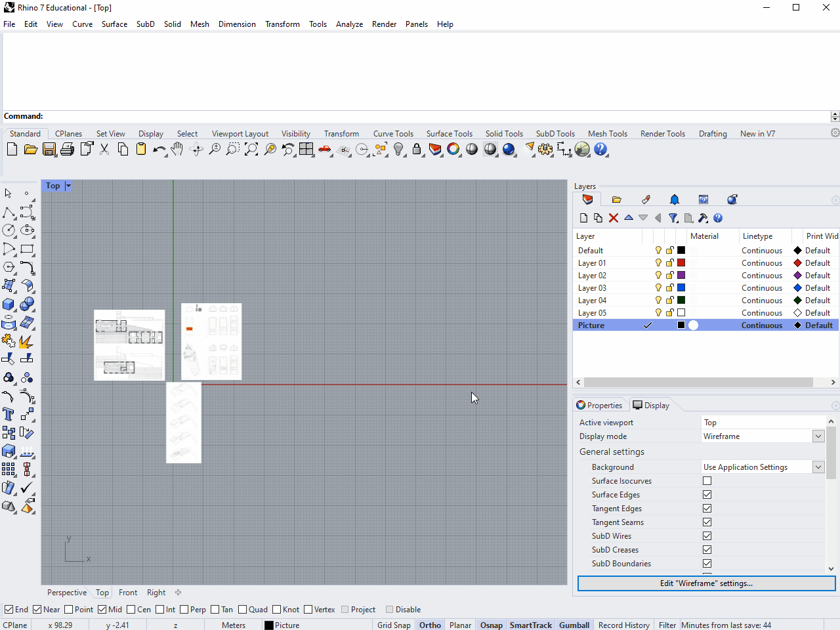
Task: Click the Undo arrow icon
Action: pyautogui.click(x=159, y=150)
